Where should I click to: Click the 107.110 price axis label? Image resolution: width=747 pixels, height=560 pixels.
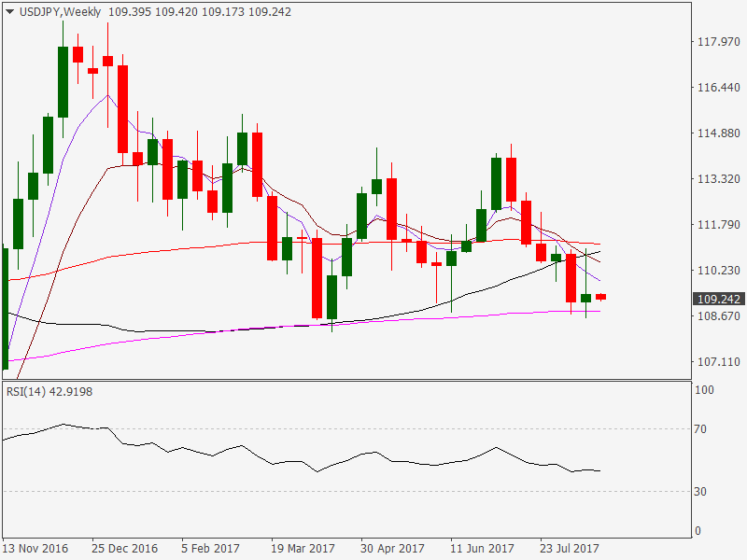tap(718, 362)
